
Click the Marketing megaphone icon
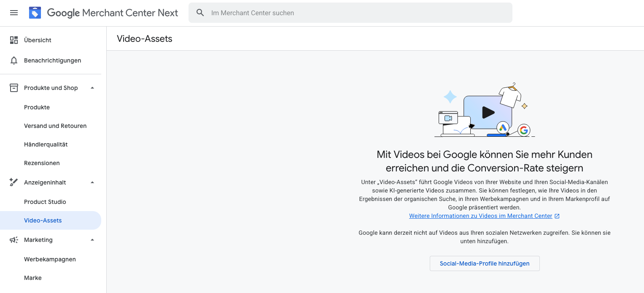[x=14, y=240]
